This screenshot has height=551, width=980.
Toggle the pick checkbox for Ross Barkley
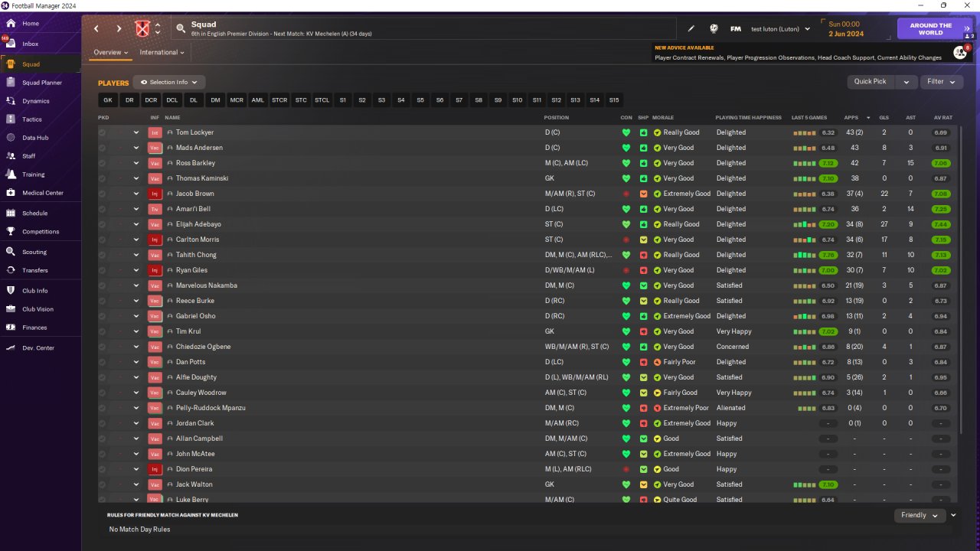102,163
